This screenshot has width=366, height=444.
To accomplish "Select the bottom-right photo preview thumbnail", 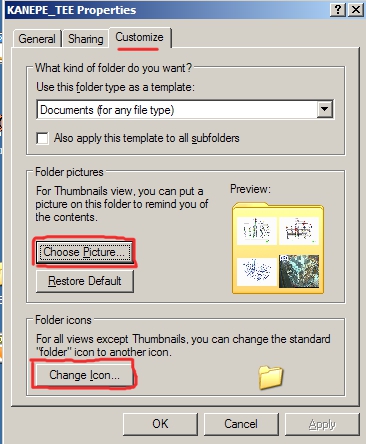I will coord(299,272).
